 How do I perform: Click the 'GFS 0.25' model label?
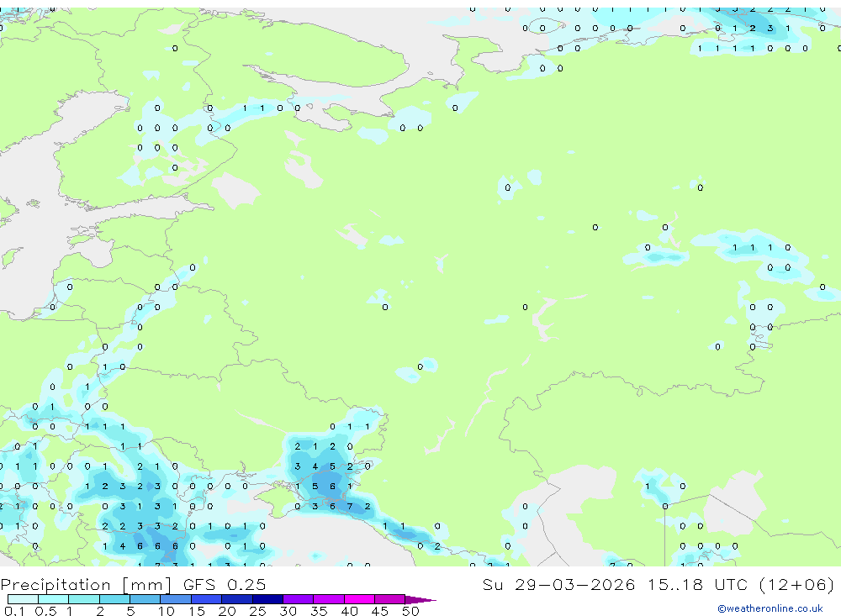click(225, 584)
